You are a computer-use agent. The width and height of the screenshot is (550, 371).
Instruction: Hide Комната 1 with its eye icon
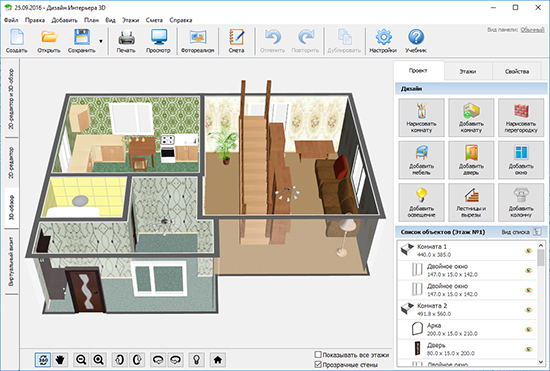pyautogui.click(x=529, y=251)
